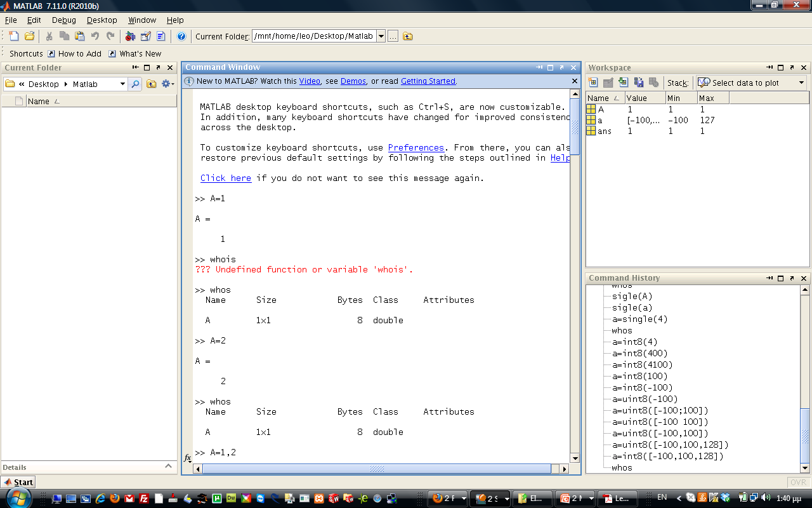This screenshot has width=812, height=508.
Task: Open the Preferences link in Command Window
Action: [416, 147]
